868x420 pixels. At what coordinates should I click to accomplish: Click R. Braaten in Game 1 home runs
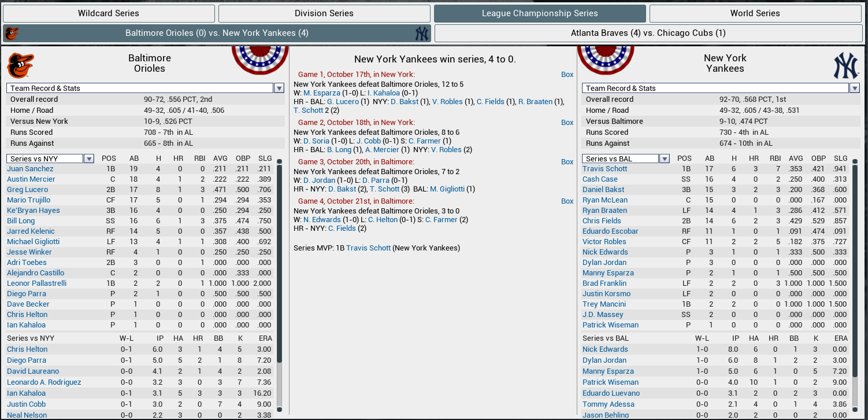point(536,102)
